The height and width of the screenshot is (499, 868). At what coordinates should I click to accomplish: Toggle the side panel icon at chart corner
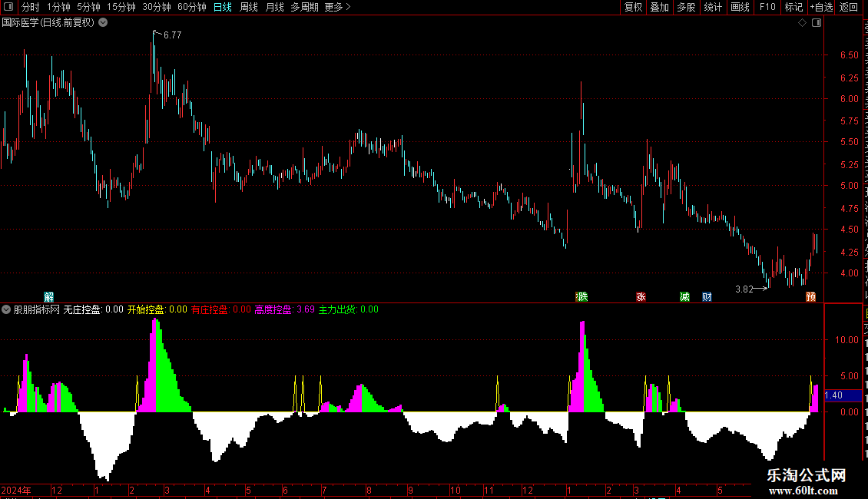(817, 23)
